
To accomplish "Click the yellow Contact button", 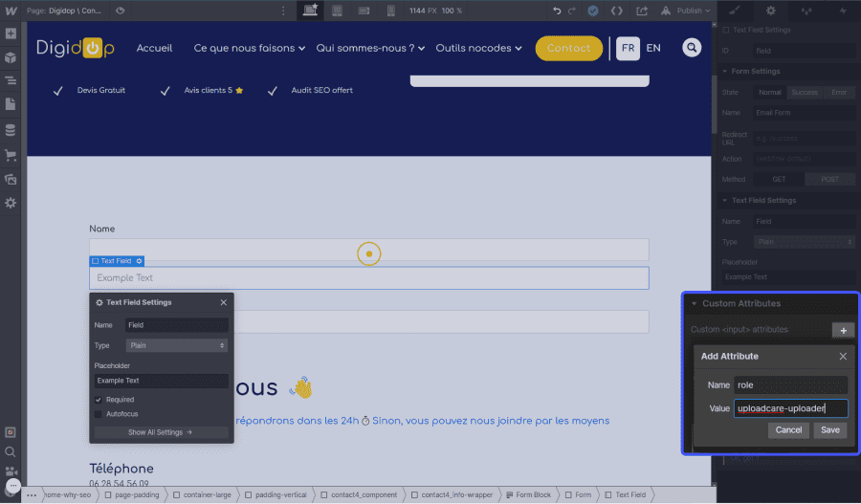I will [x=569, y=49].
